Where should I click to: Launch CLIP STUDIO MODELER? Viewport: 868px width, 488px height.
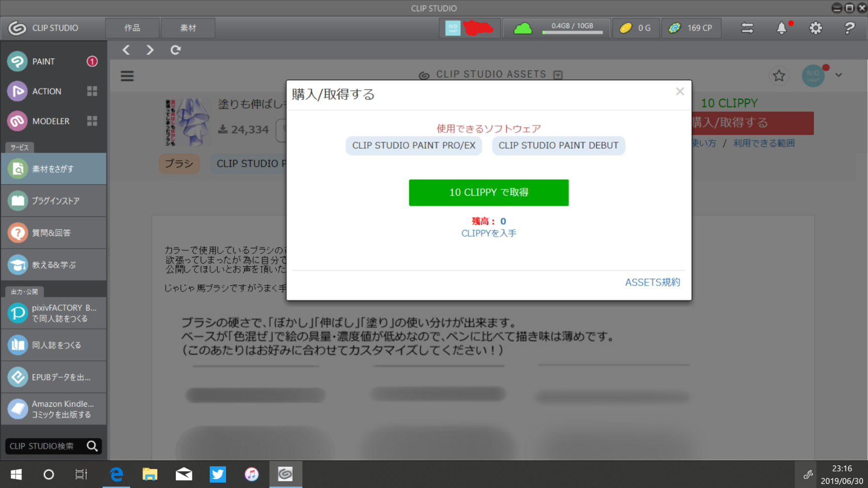click(x=39, y=121)
